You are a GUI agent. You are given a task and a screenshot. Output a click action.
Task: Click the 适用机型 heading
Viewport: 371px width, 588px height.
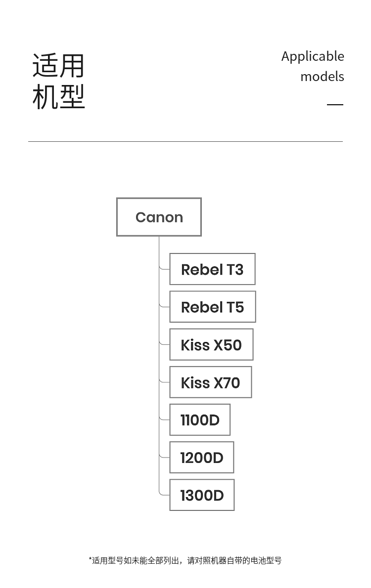point(58,81)
